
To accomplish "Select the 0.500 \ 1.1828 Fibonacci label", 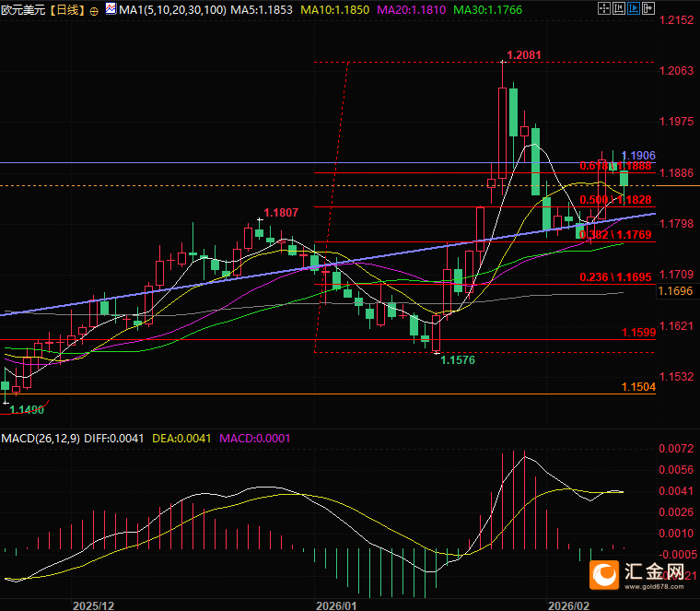I will pyautogui.click(x=615, y=200).
